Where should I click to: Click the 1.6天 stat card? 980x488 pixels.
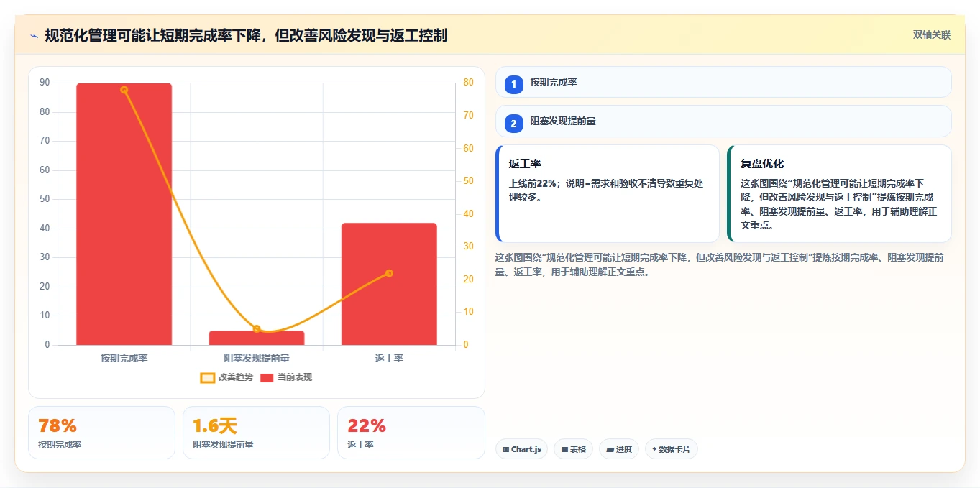pyautogui.click(x=256, y=433)
